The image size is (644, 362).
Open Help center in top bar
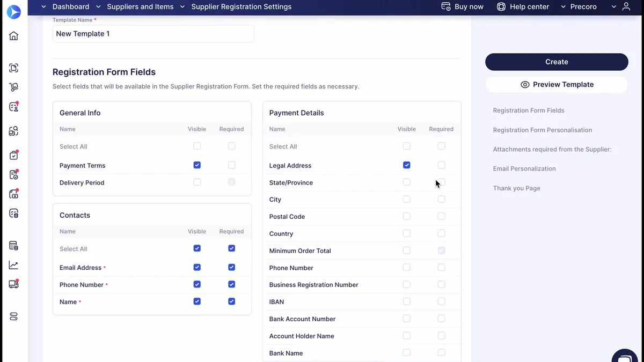tap(529, 7)
